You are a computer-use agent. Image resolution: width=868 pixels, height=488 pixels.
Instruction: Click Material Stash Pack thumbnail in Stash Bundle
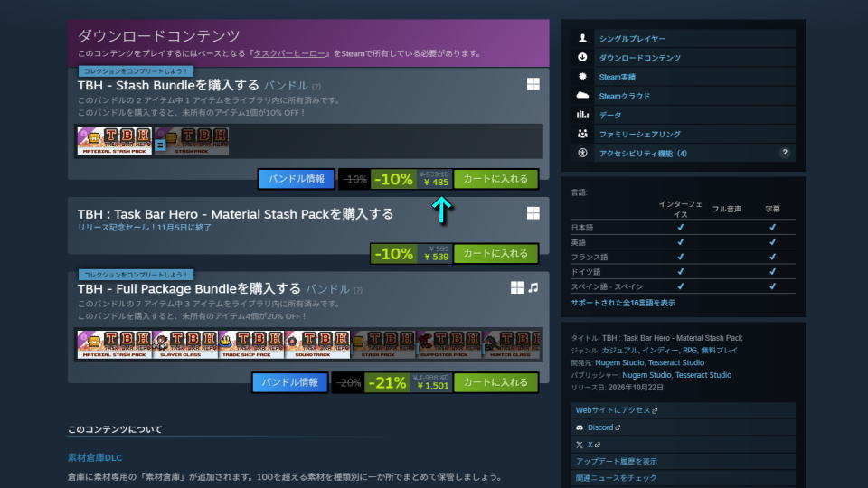(115, 141)
